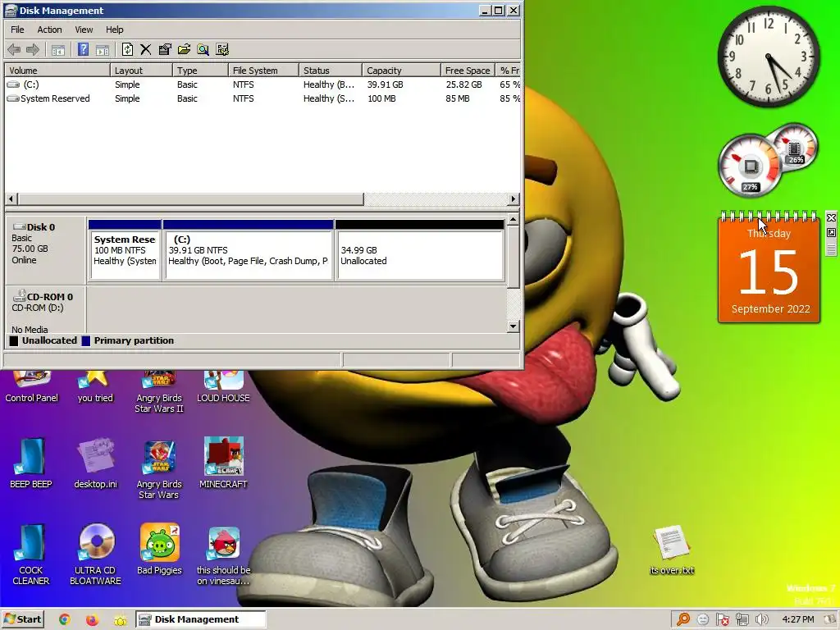
Task: Click the disk pane scroll up arrow
Action: (x=514, y=220)
